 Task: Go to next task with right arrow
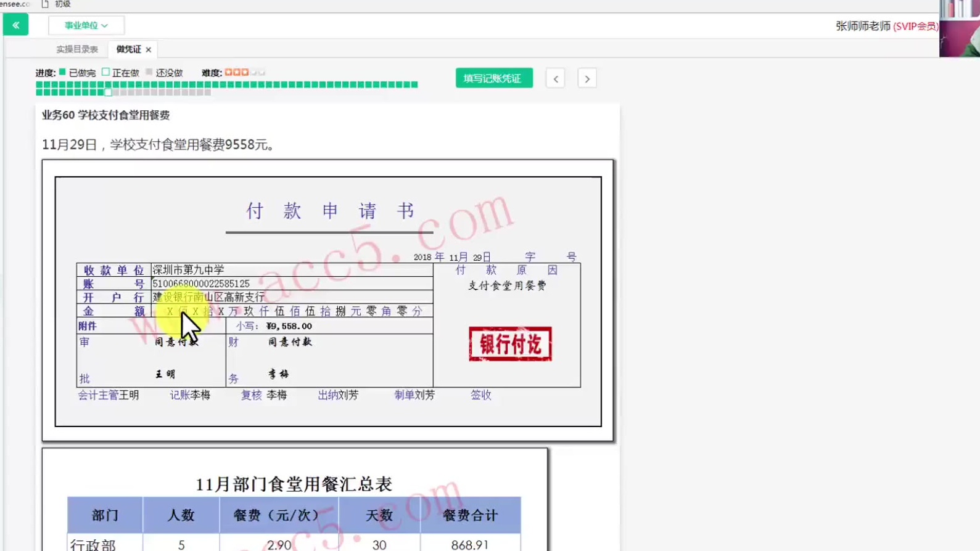[587, 79]
